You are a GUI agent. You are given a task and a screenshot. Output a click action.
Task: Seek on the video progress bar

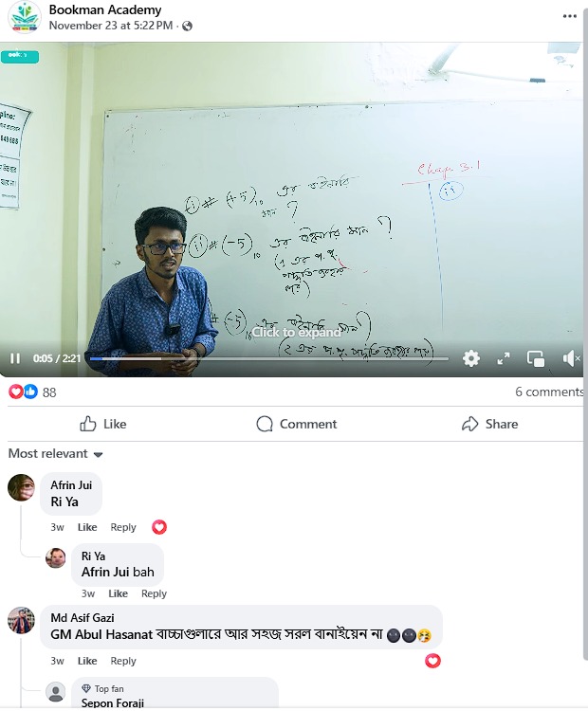pos(268,358)
